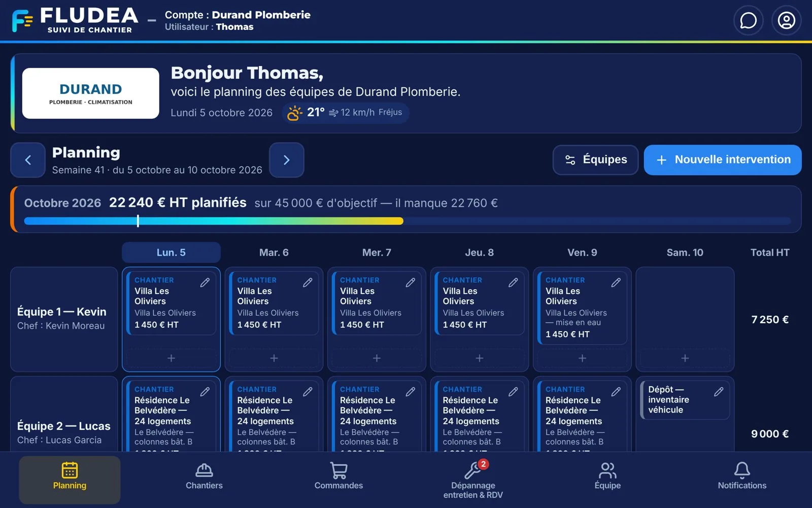The image size is (812, 508).
Task: Edit Friday's Résidence Le Belvédère chantier
Action: 616,392
